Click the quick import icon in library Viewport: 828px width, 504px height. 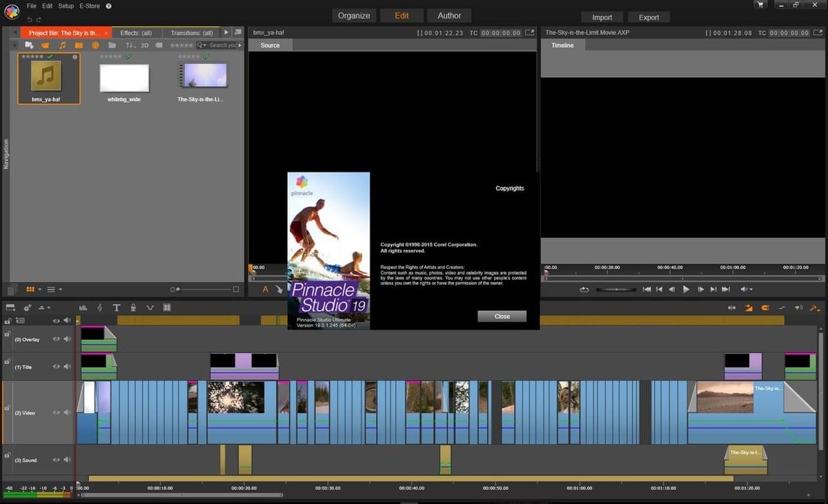click(x=30, y=45)
